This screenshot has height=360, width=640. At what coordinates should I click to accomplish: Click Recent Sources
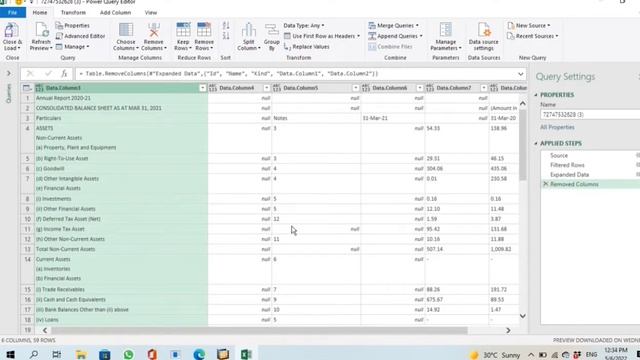(532, 36)
